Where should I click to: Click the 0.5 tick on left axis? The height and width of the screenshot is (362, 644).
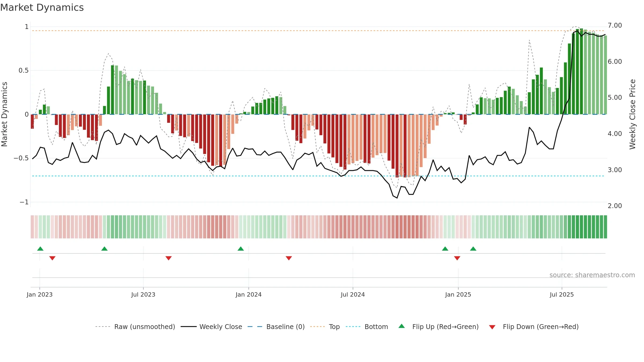24,71
